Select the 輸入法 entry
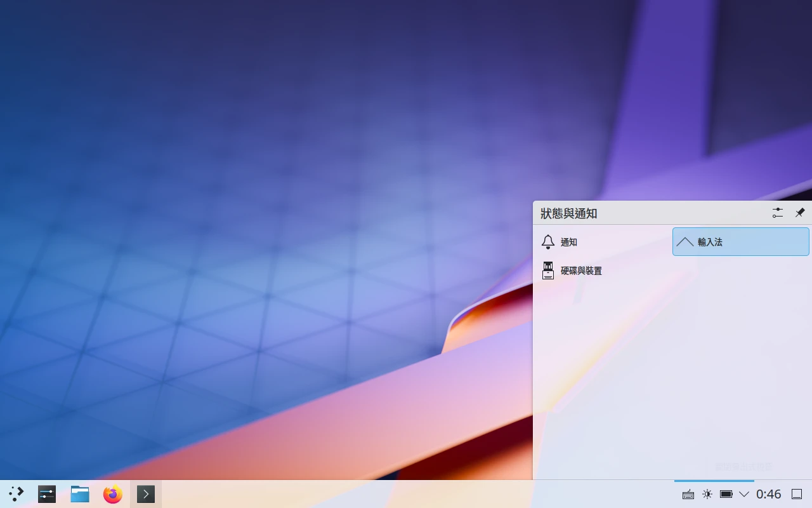The height and width of the screenshot is (508, 812). pos(710,242)
